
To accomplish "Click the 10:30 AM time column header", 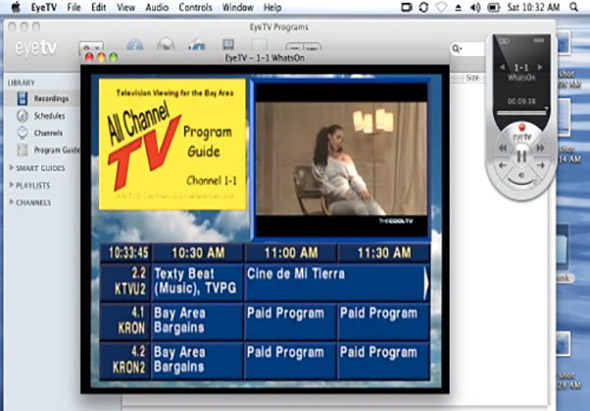I will click(198, 253).
